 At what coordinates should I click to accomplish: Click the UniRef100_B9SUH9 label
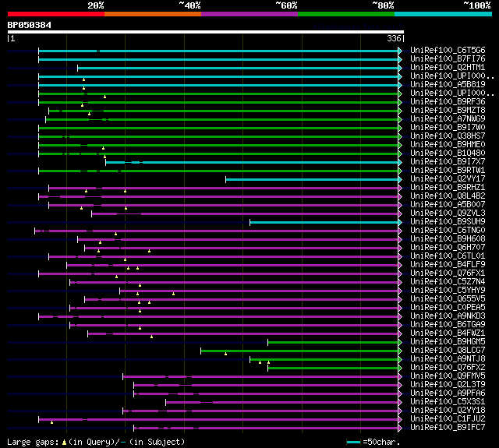click(x=448, y=222)
